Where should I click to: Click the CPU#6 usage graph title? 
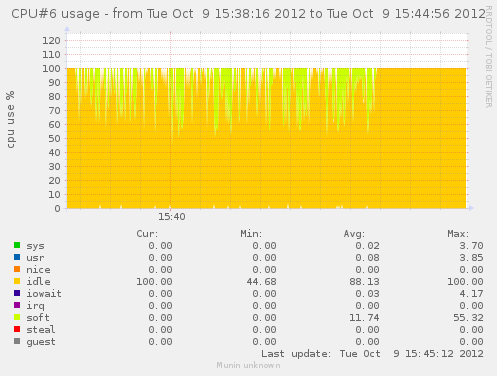click(248, 14)
